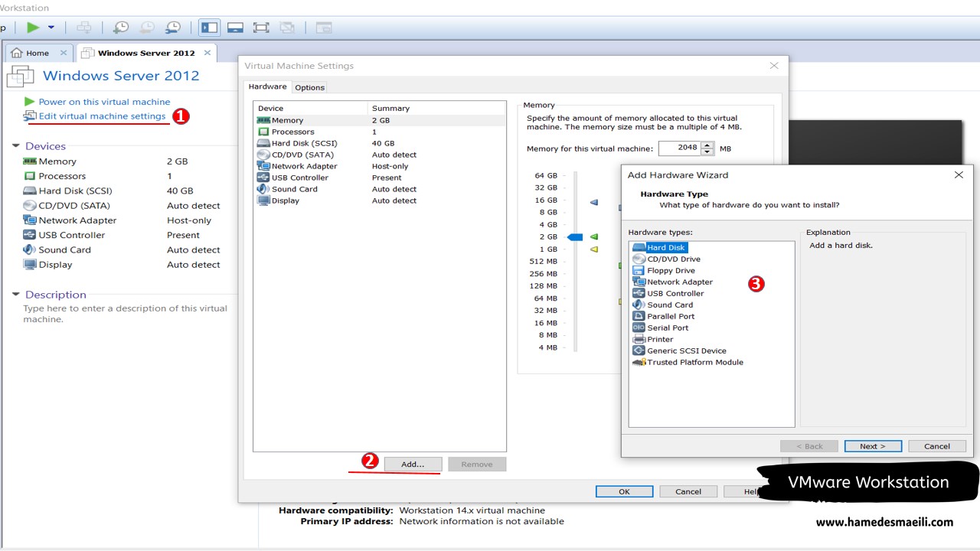Click the console view toolbar icon
Screen dimensions: 980x551
pyautogui.click(x=324, y=28)
